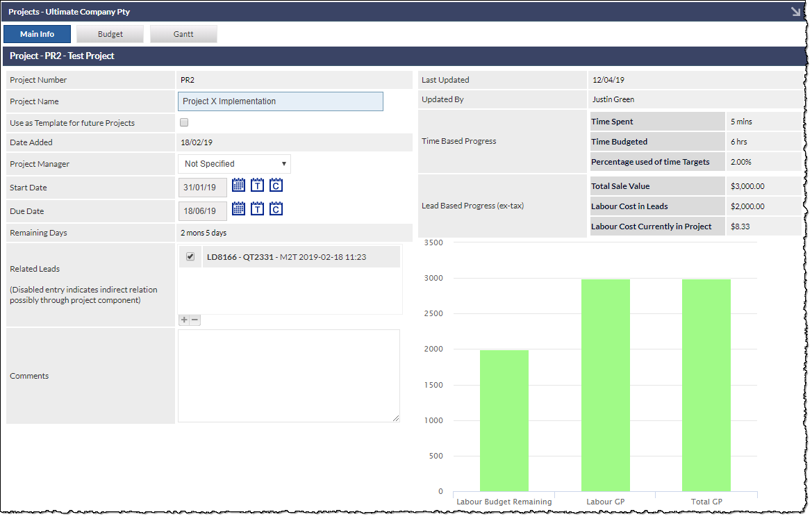The image size is (812, 519).
Task: Open the Due Date calendar picker icon
Action: [238, 208]
